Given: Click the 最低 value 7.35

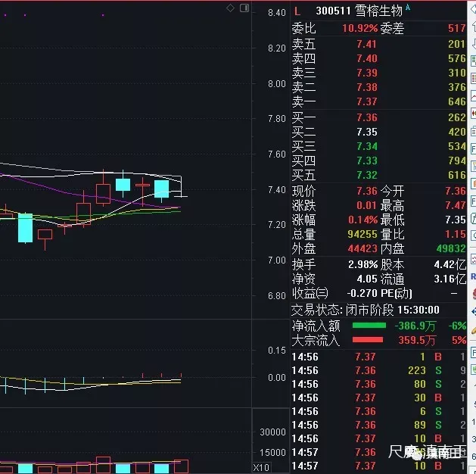Looking at the screenshot, I should point(456,220).
